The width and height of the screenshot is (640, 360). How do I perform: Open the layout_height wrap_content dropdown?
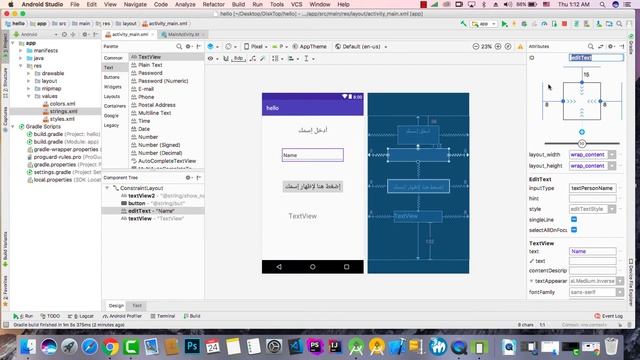pos(612,166)
